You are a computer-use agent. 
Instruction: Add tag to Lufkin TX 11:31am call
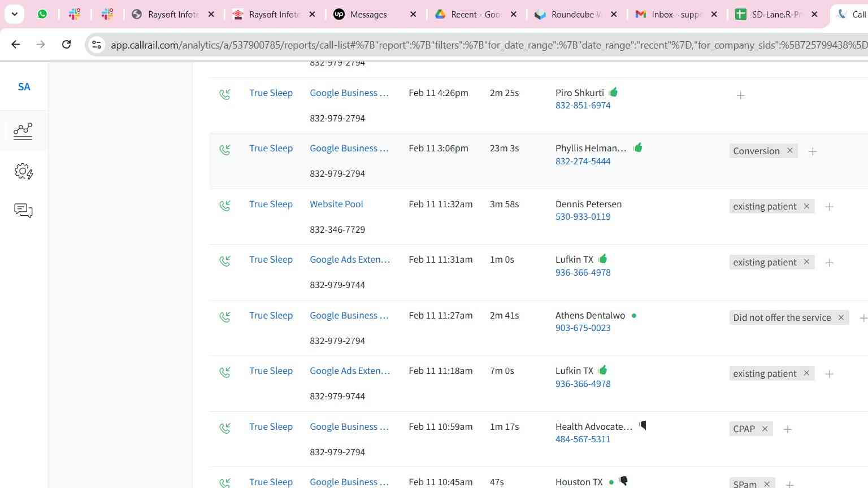click(x=830, y=263)
